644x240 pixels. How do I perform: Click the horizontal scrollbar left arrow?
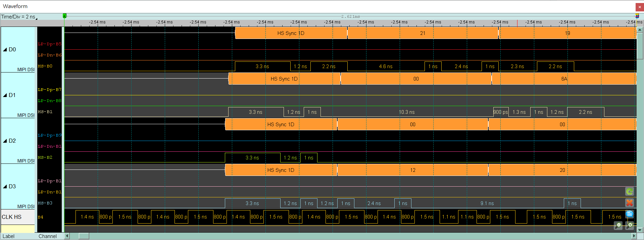(67, 236)
